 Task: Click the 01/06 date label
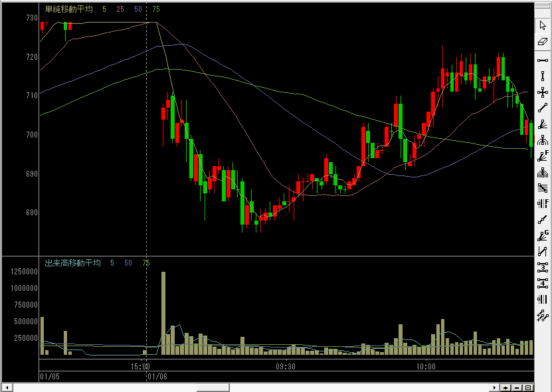click(157, 377)
